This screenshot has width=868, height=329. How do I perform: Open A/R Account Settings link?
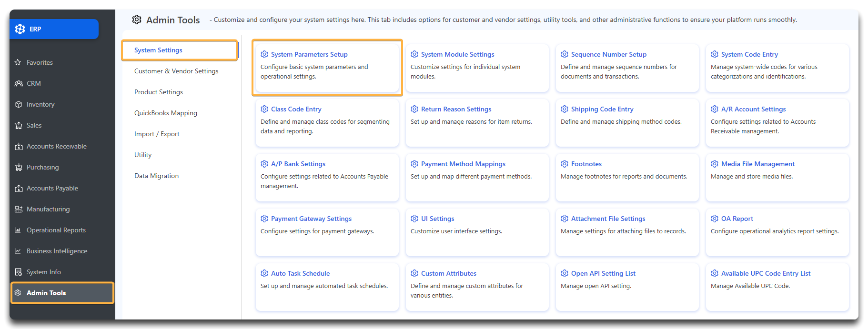pyautogui.click(x=754, y=109)
